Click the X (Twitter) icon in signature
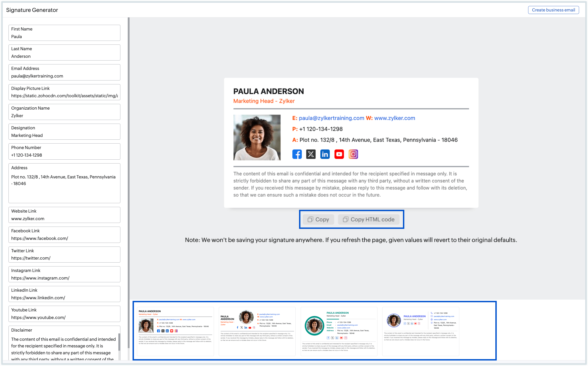 (311, 154)
